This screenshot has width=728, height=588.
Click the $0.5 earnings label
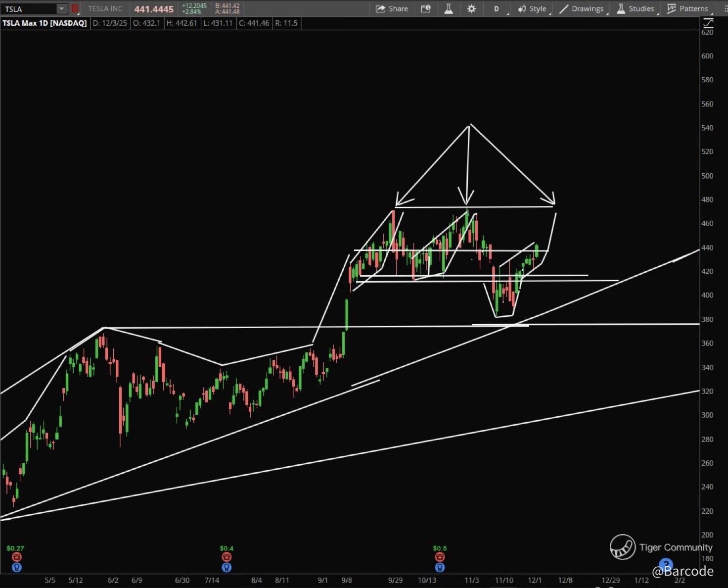click(x=440, y=548)
